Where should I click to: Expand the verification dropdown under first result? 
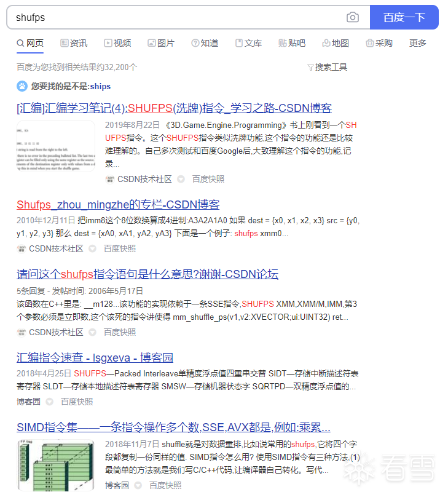[181, 179]
